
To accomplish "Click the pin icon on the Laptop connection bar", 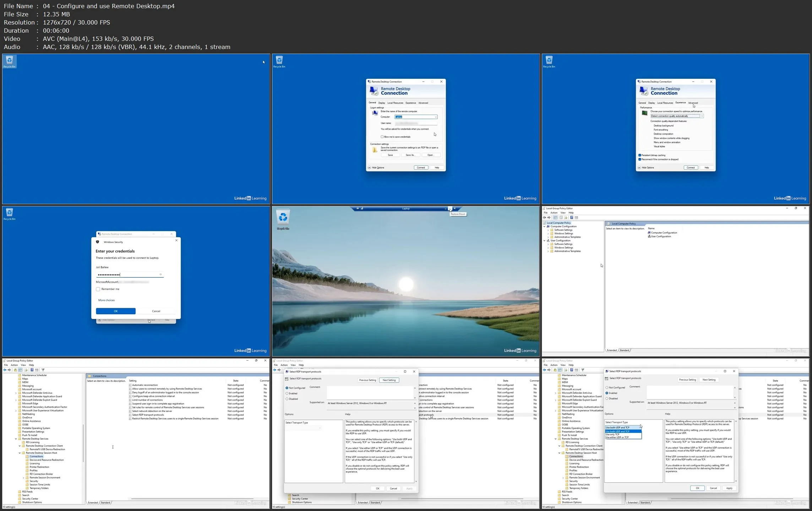I will pos(358,208).
